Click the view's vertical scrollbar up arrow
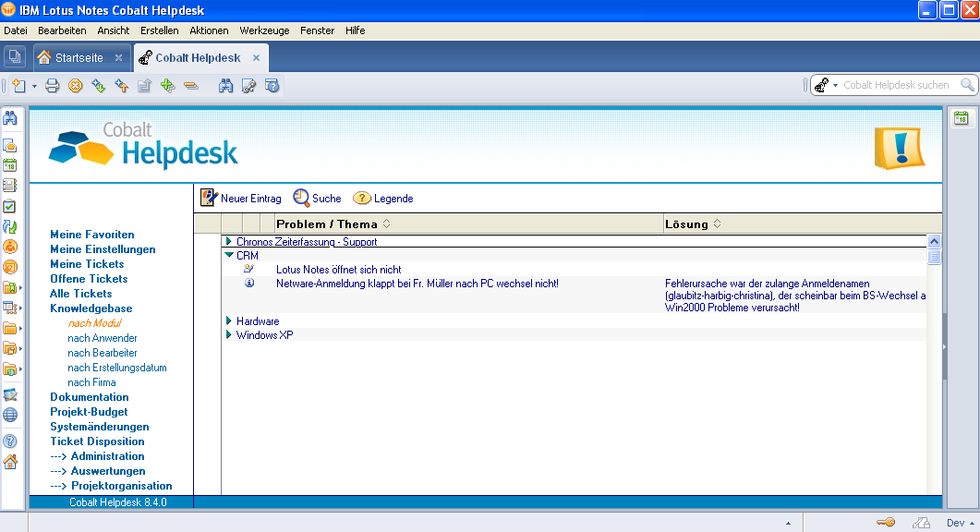The height and width of the screenshot is (532, 980). [934, 241]
